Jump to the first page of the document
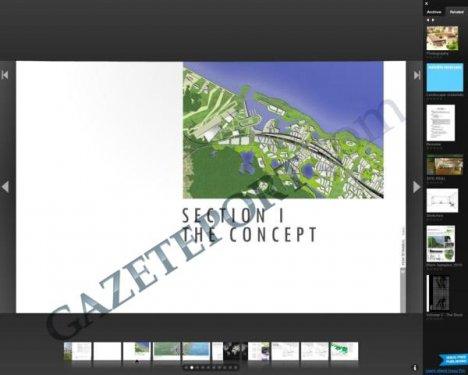Viewport: 468px width, 375px height. [x=5, y=75]
